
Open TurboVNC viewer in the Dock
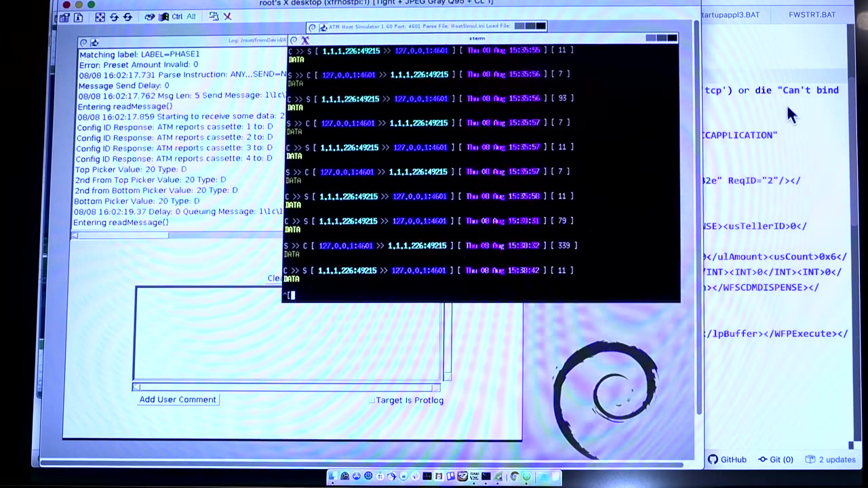[474, 476]
